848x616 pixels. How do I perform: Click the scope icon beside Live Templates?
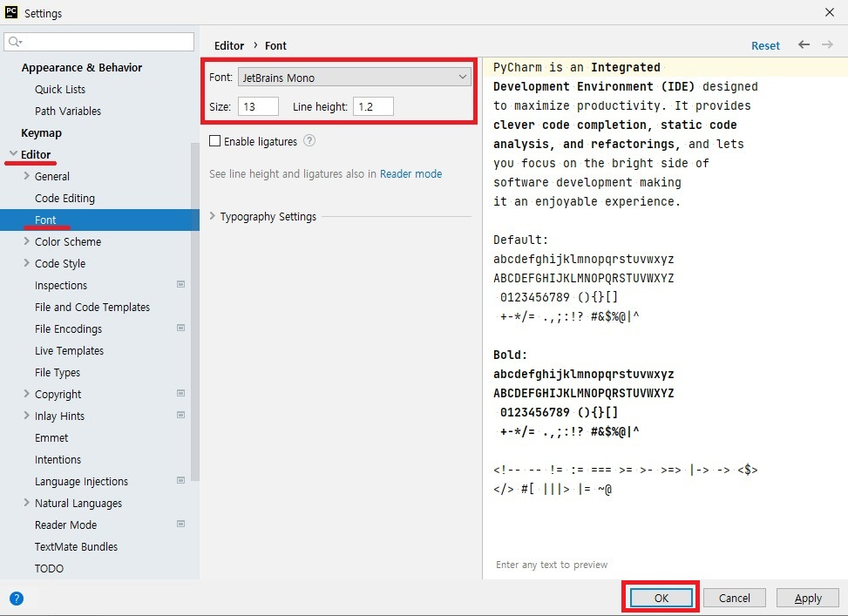point(181,350)
